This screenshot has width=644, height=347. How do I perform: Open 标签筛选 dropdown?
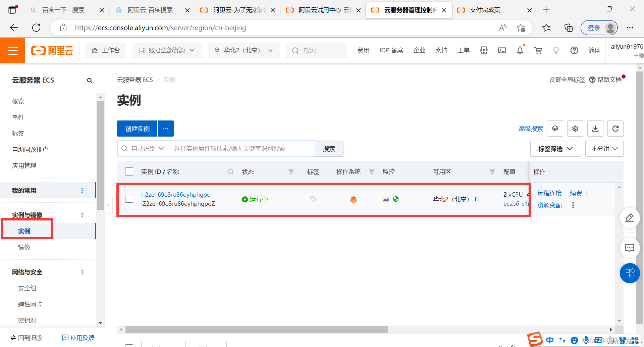tap(555, 149)
